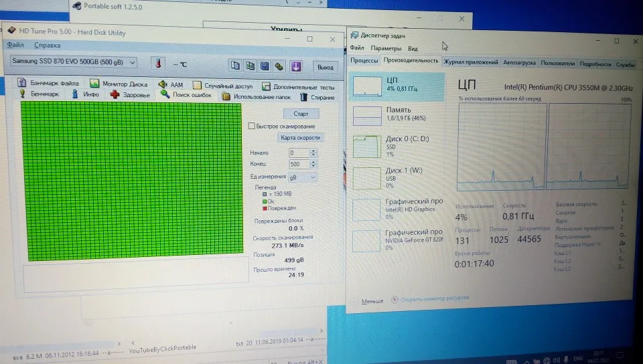Open the Параметры menu in Диспетчер задач
The width and height of the screenshot is (643, 364).
(386, 48)
